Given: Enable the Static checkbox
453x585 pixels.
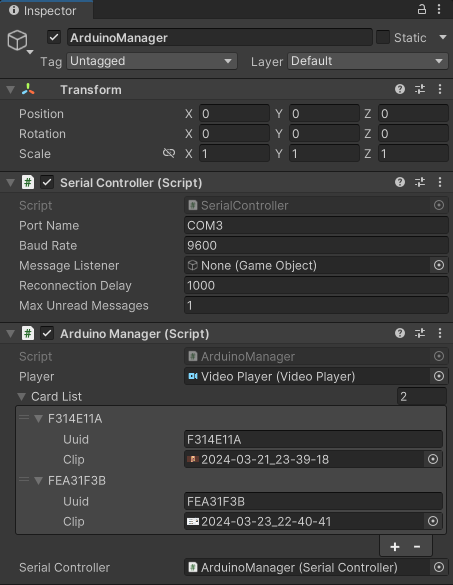Looking at the screenshot, I should point(383,37).
